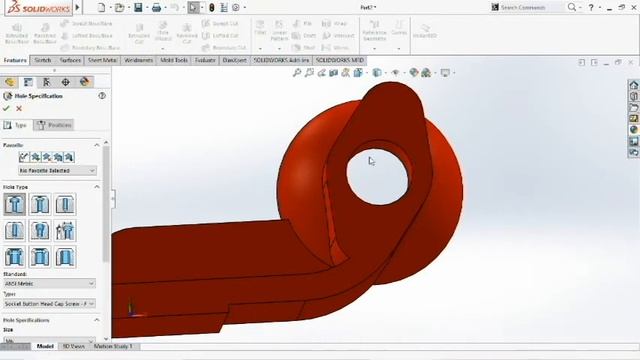Open the Options gear icon in the top toolbar
The width and height of the screenshot is (640, 360).
pyautogui.click(x=236, y=7)
